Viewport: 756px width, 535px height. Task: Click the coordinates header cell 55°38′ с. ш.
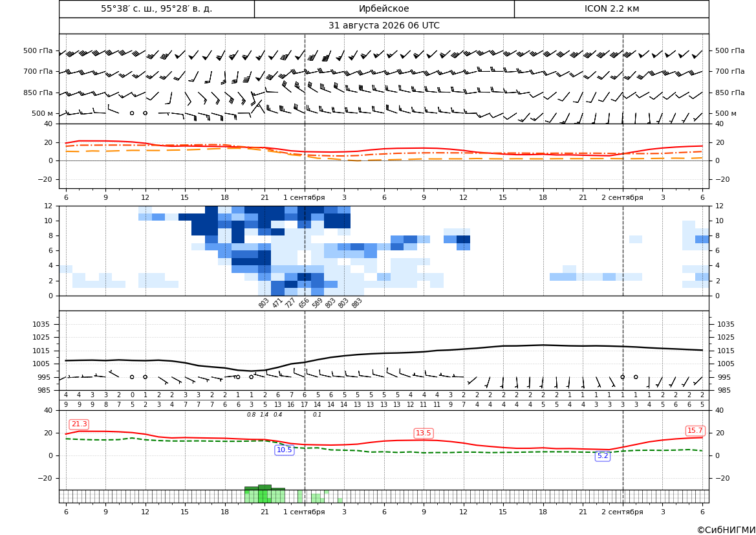tap(157, 8)
